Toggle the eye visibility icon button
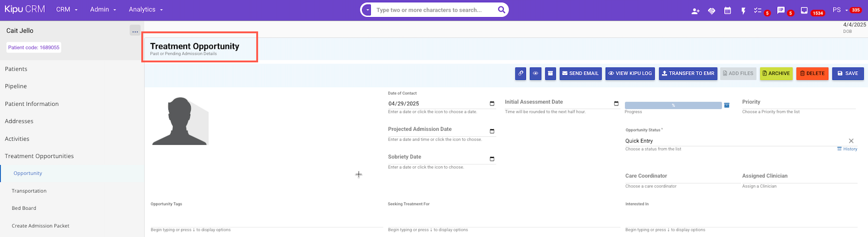 536,73
